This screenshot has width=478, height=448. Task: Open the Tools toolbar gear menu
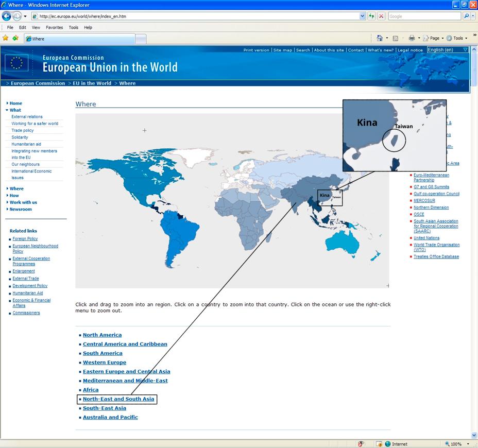tap(457, 38)
